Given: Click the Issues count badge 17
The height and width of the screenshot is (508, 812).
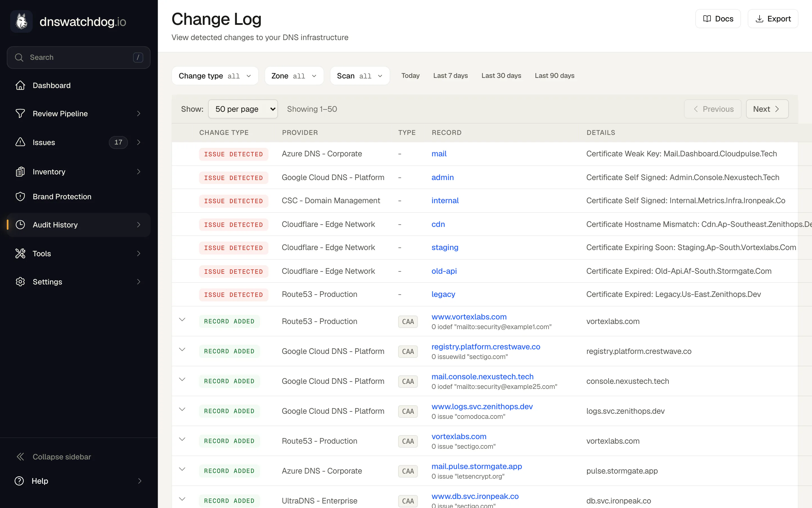Looking at the screenshot, I should [118, 142].
